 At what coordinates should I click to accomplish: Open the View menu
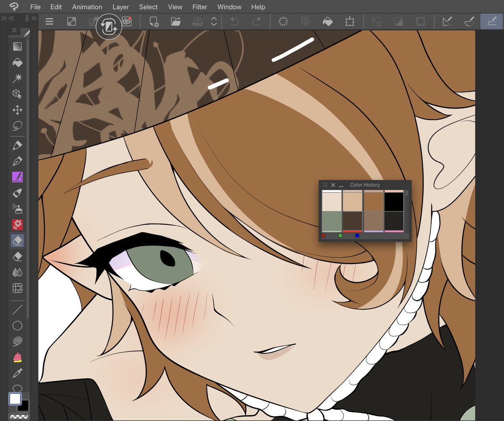(x=175, y=7)
